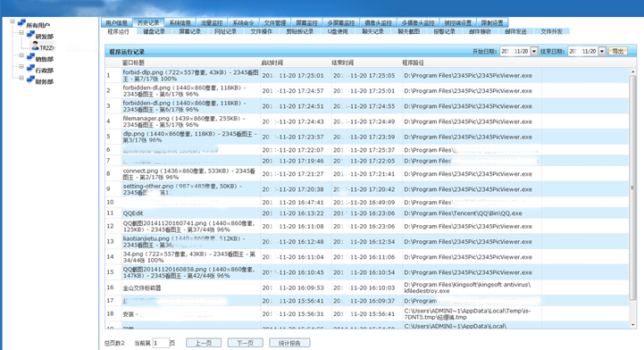Click the 销售部 department icon
The image size is (644, 350).
[30, 57]
